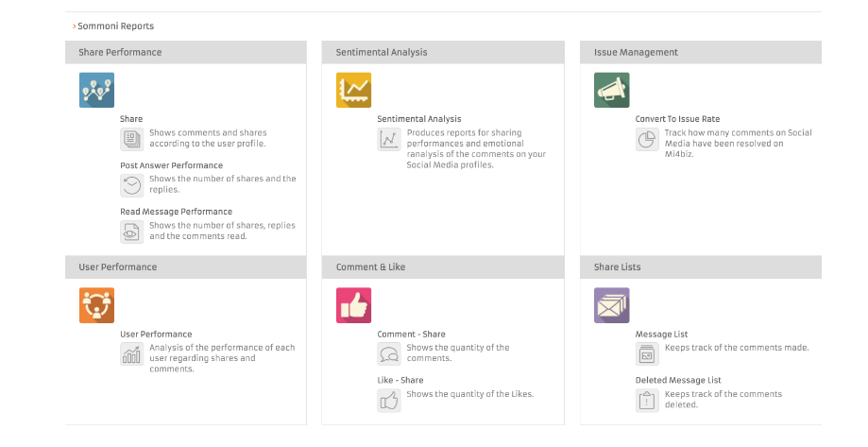Click the yellow Sentimental Analysis chart icon
Image resolution: width=868 pixels, height=447 pixels.
353,90
